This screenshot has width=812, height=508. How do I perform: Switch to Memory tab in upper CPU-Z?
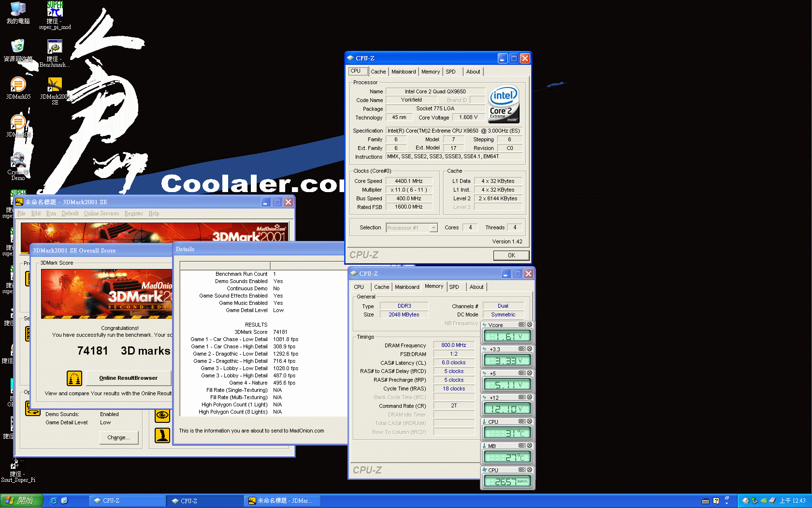coord(431,72)
